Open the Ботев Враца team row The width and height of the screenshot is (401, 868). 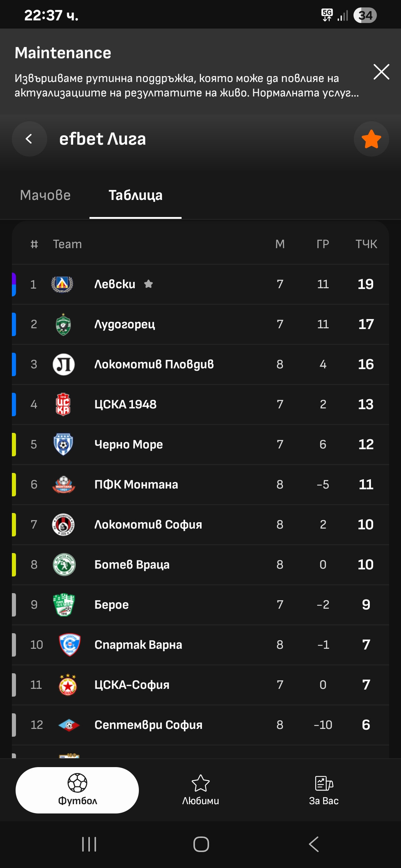[200, 565]
